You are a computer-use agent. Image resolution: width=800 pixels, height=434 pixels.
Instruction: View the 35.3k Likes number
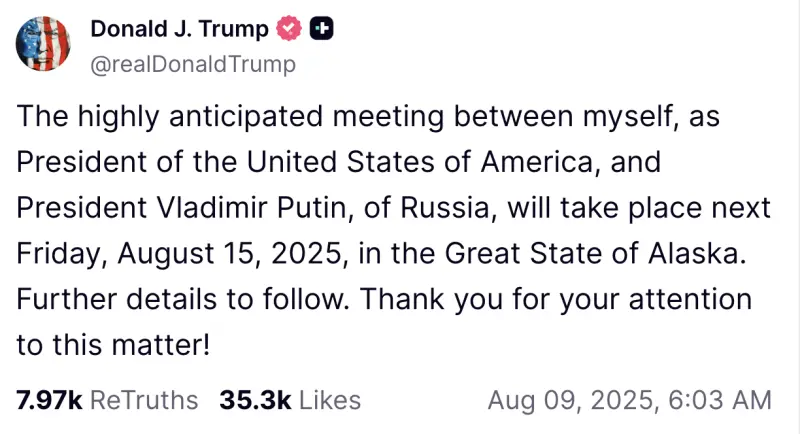tap(255, 400)
